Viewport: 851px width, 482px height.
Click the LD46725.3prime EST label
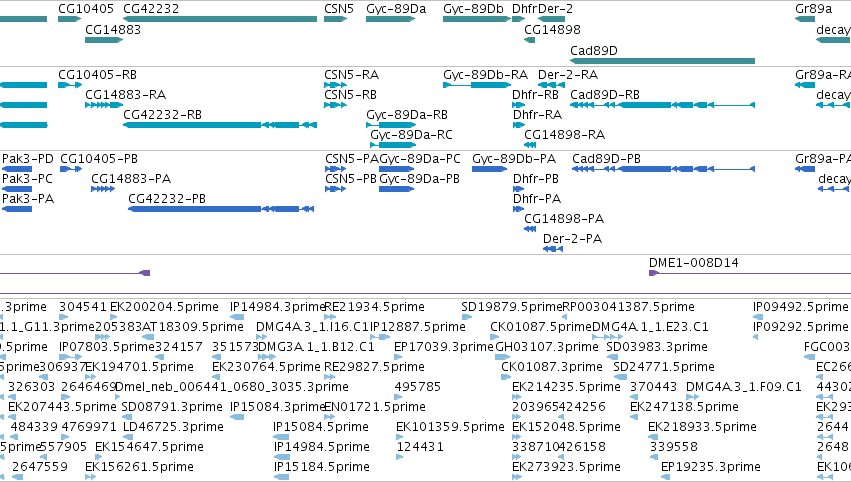[x=173, y=427]
